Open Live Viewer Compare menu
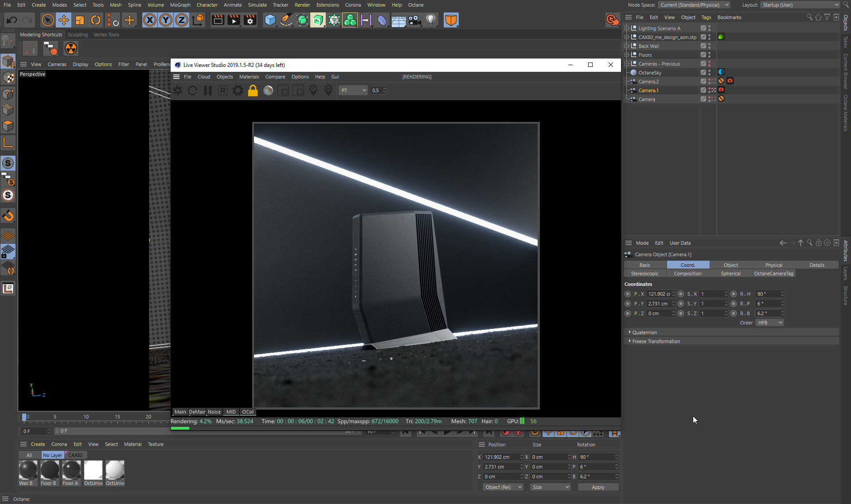The height and width of the screenshot is (504, 851). pos(275,77)
